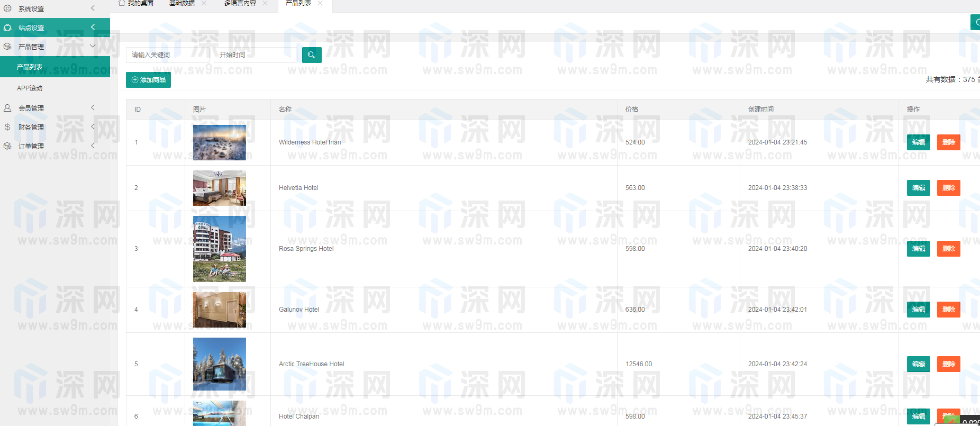This screenshot has width=980, height=426.
Task: Click the 站点设置 headset icon
Action: pos(7,28)
